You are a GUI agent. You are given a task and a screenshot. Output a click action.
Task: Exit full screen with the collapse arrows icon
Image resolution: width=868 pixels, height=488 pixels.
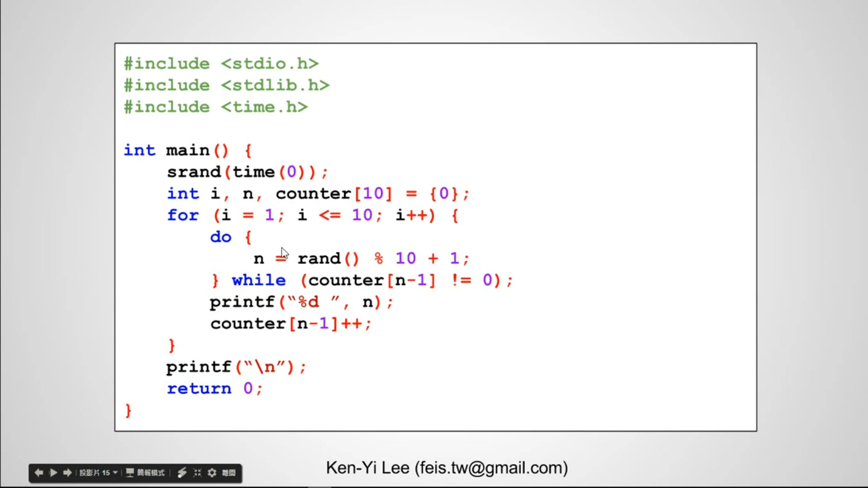pos(197,473)
